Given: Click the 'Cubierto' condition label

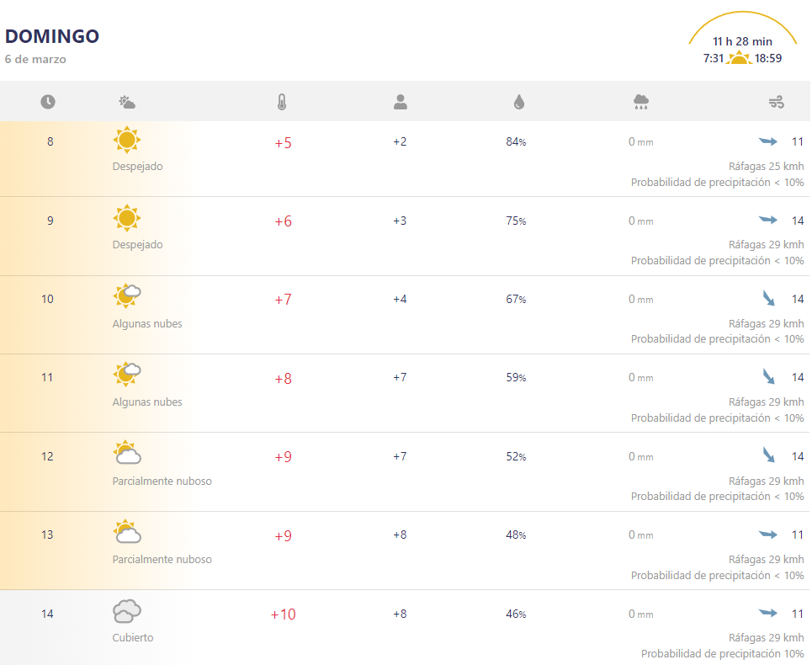Looking at the screenshot, I should pyautogui.click(x=133, y=637).
